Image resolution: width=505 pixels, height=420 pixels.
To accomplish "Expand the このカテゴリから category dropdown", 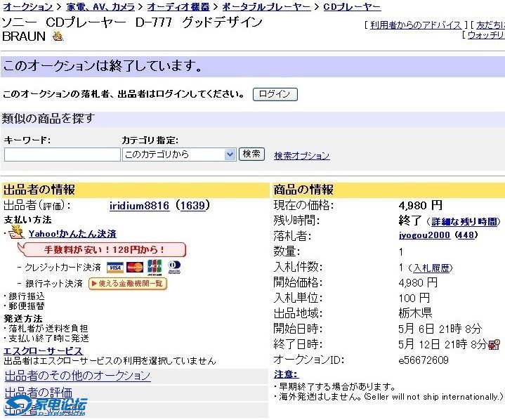I will (179, 155).
